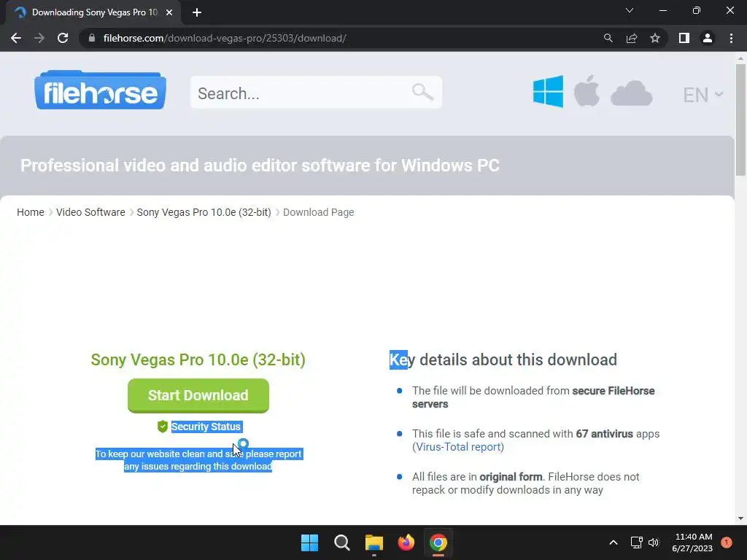Click the scrollbar up arrow
The height and width of the screenshot is (560, 747).
point(740,58)
